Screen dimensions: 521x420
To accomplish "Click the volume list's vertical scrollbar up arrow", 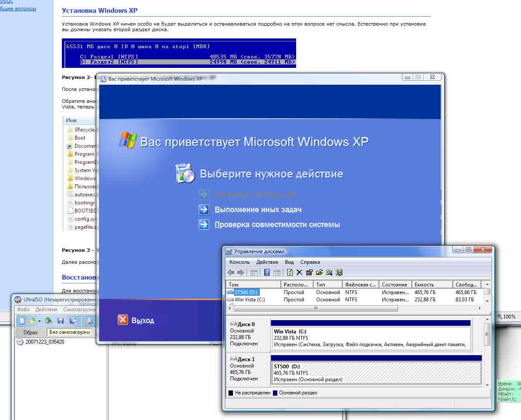I will click(487, 284).
